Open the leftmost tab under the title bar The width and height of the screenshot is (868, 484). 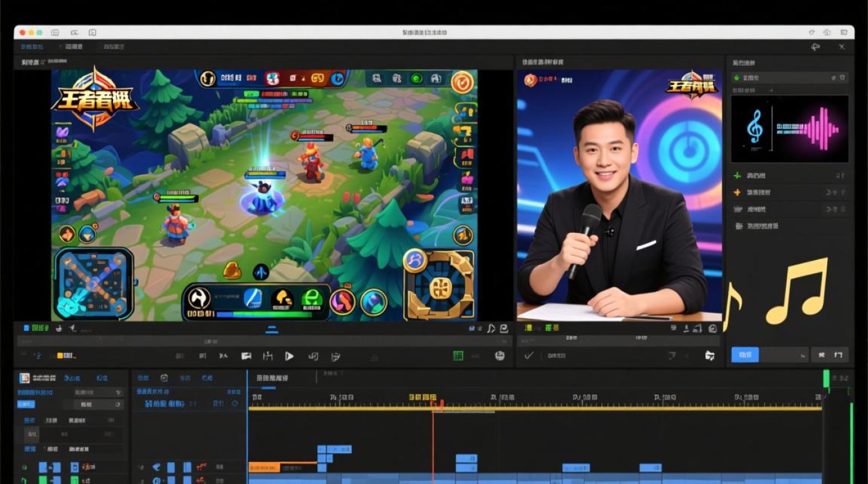31,47
